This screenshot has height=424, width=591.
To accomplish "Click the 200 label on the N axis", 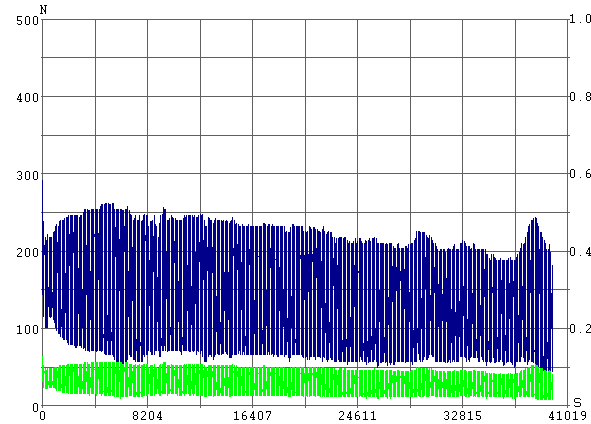I will [x=28, y=252].
